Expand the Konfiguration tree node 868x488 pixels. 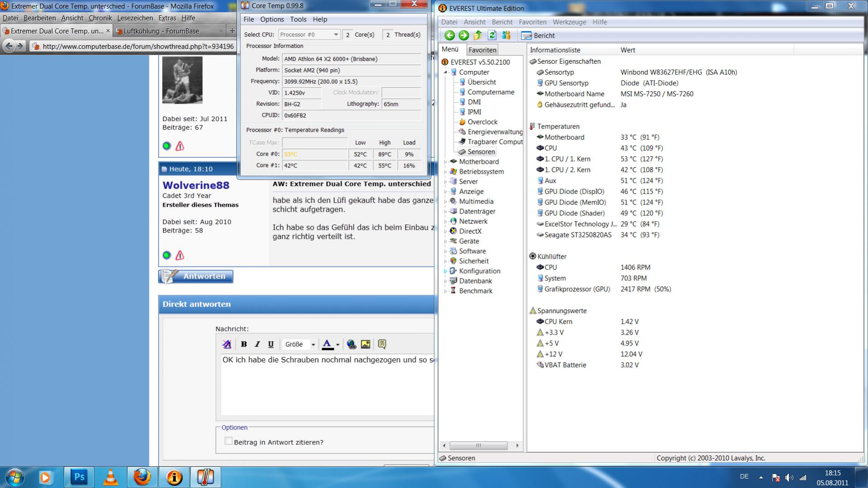click(446, 271)
